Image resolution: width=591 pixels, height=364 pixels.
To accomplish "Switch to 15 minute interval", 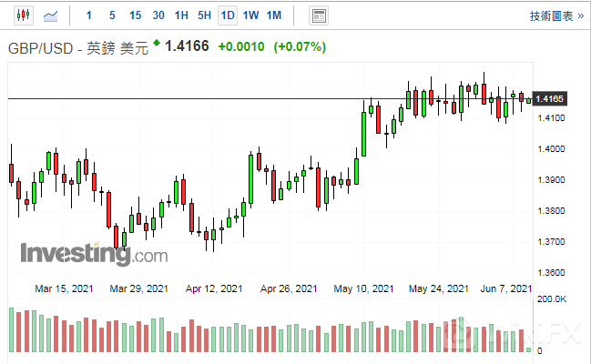I will pos(135,15).
